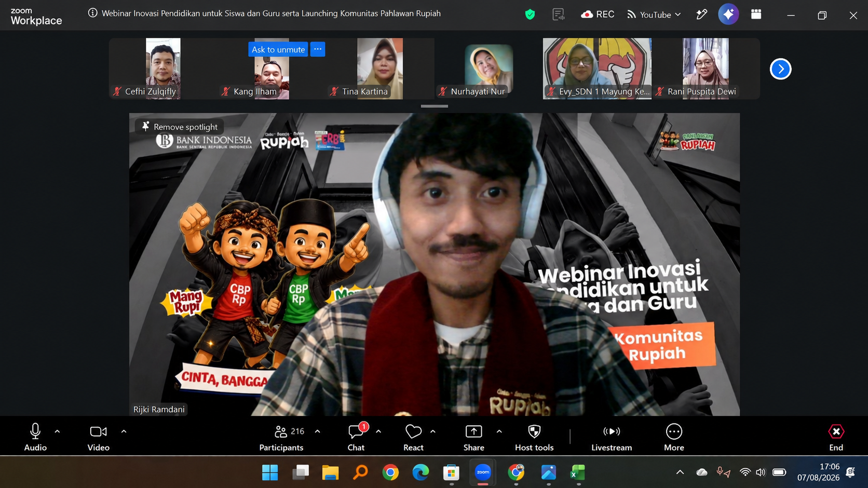Viewport: 868px width, 488px height.
Task: Click the Share screen button
Action: coord(473,437)
